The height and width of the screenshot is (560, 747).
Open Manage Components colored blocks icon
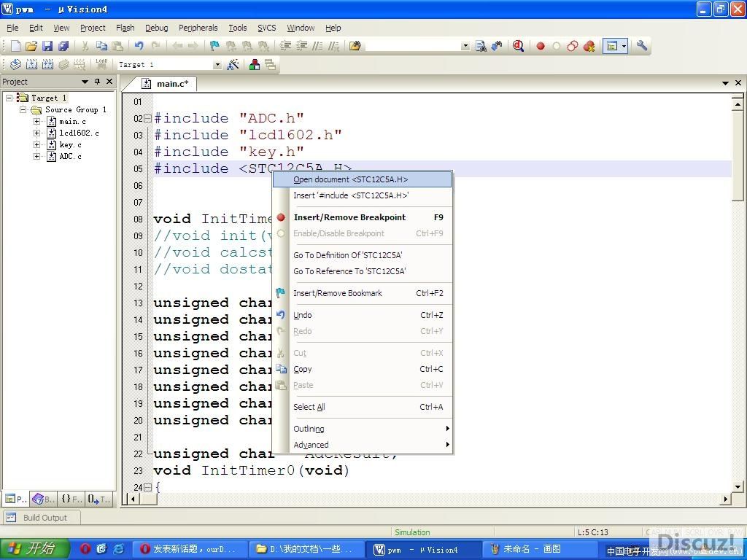(x=255, y=64)
